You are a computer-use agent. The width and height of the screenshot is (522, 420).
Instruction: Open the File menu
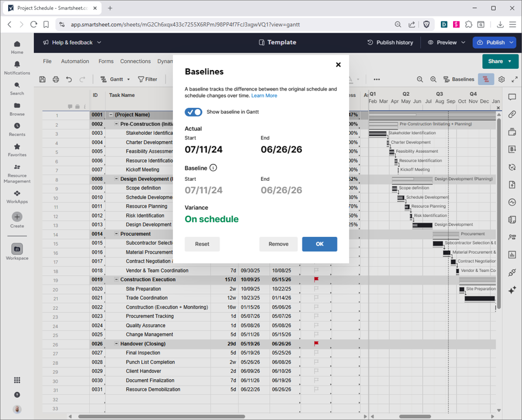pos(47,61)
